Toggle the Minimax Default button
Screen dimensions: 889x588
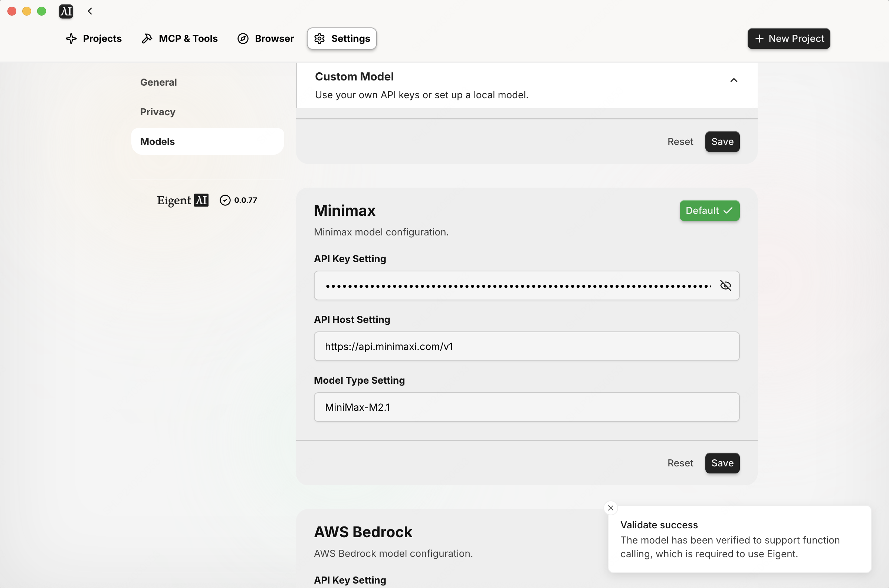click(709, 211)
